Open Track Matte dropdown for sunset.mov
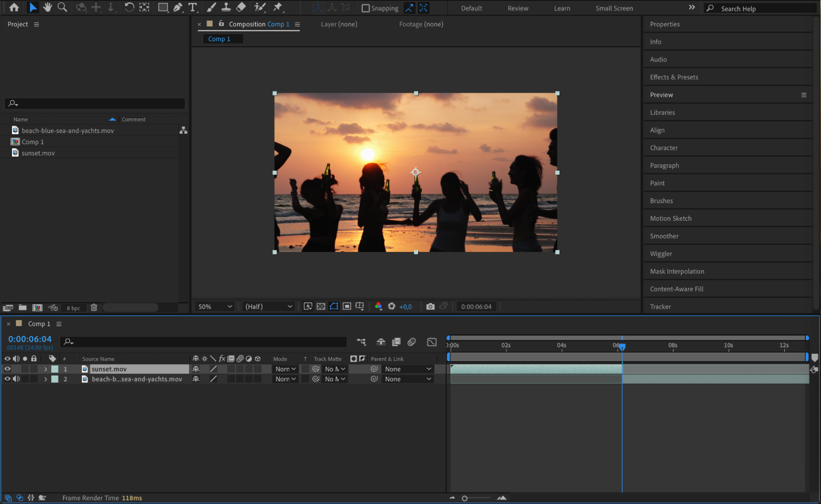This screenshot has height=504, width=821. 335,369
